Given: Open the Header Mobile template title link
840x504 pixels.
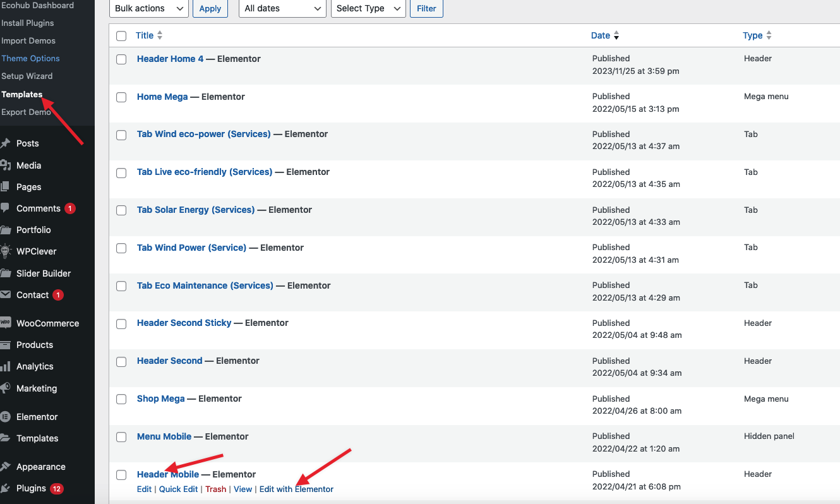Looking at the screenshot, I should 168,474.
